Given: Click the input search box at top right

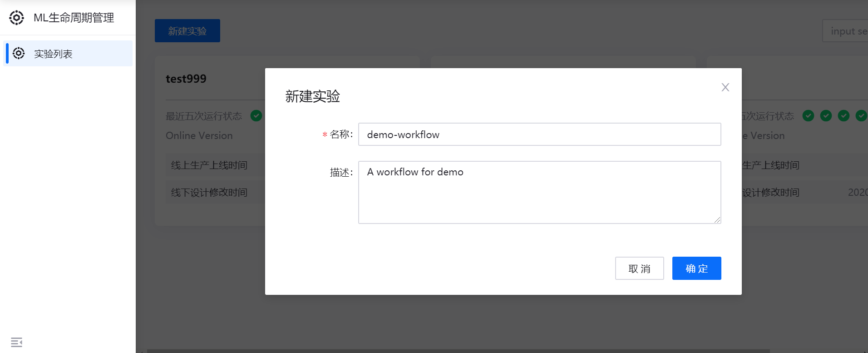Looking at the screenshot, I should [845, 31].
